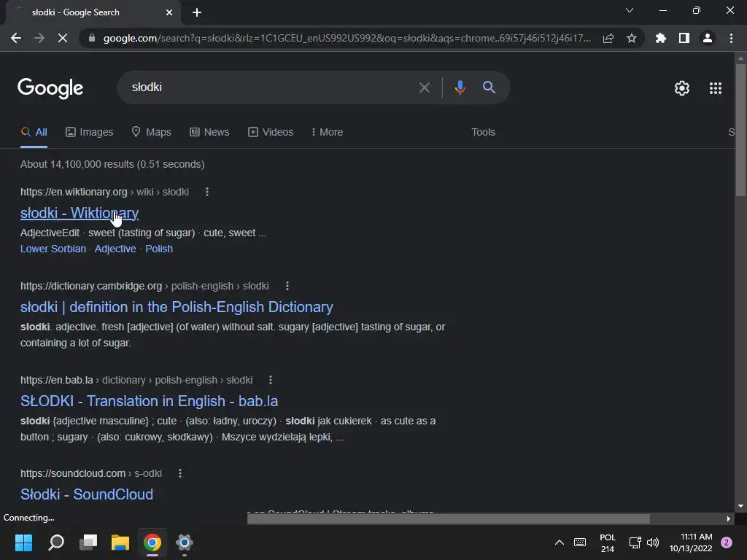The height and width of the screenshot is (560, 747).
Task: Click the scroll down arrow
Action: (x=740, y=506)
